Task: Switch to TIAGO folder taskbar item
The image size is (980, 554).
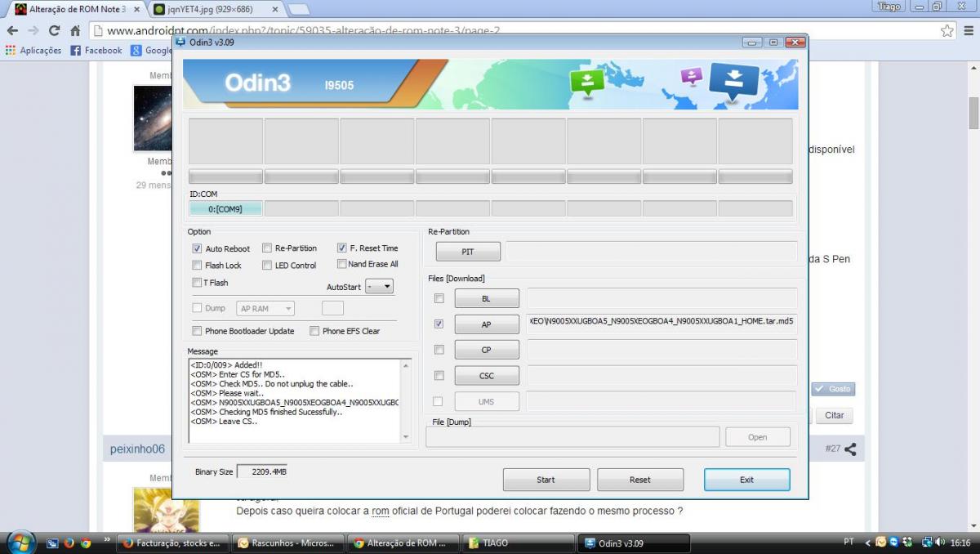Action: [x=519, y=543]
